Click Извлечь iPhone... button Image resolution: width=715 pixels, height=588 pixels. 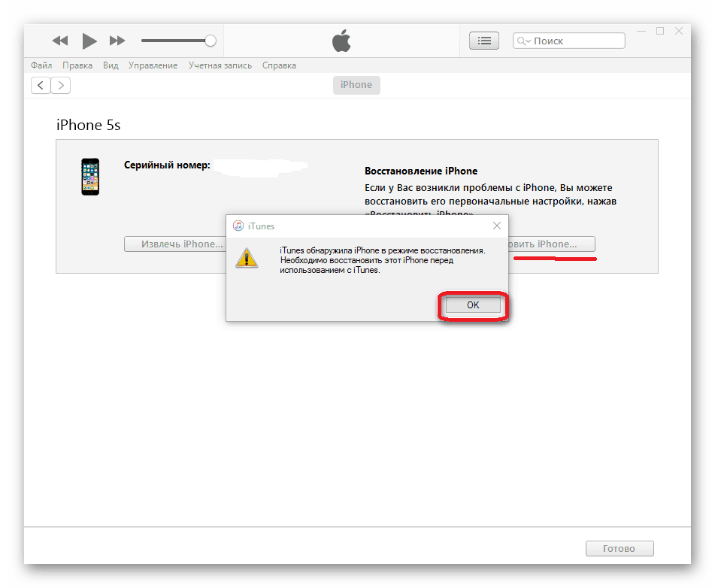point(175,244)
